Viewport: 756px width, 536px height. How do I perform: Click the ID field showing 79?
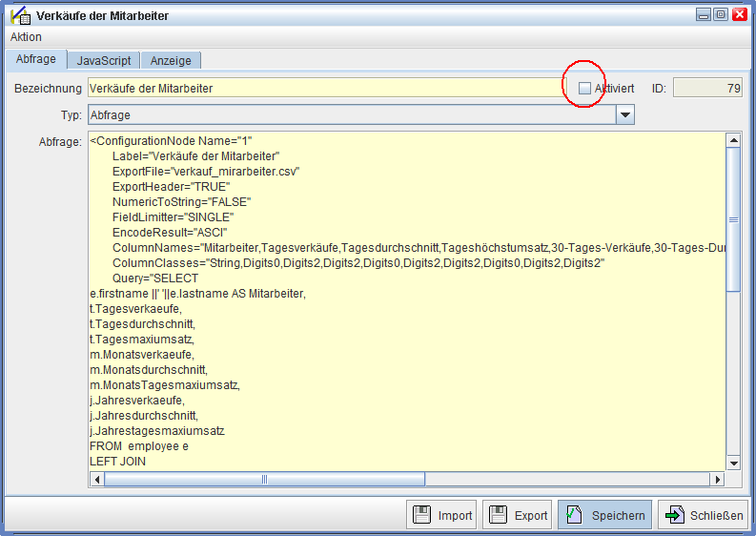(707, 88)
